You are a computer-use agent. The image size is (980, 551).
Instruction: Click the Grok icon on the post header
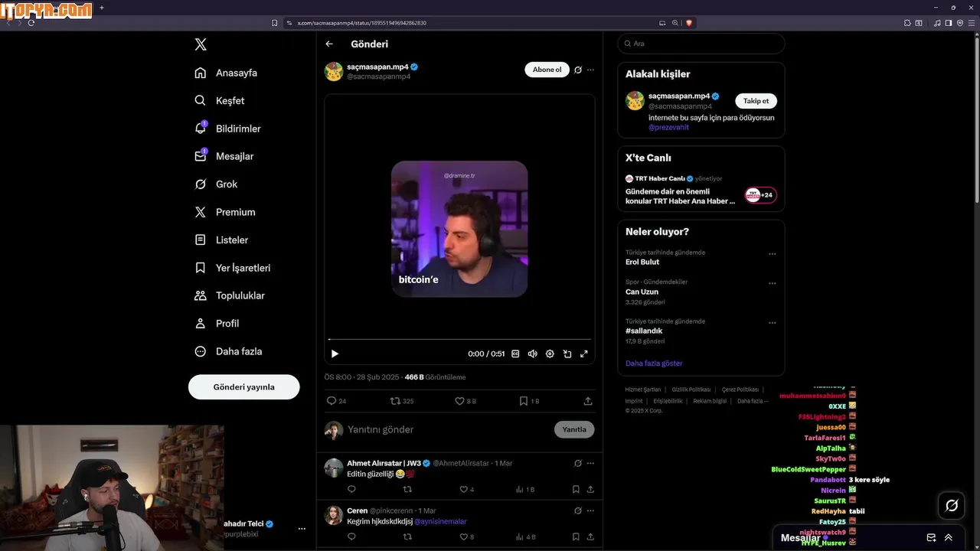click(x=578, y=70)
